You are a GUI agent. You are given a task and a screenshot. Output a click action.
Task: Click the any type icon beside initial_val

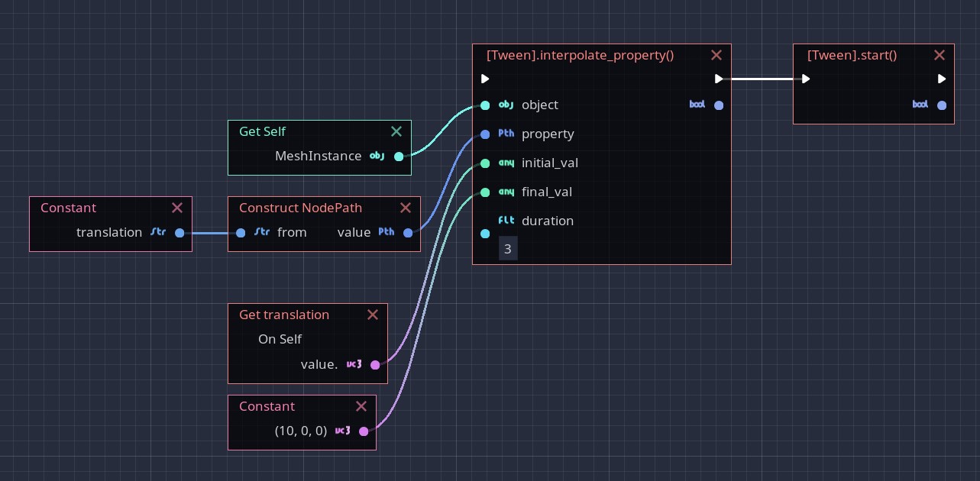click(x=505, y=163)
